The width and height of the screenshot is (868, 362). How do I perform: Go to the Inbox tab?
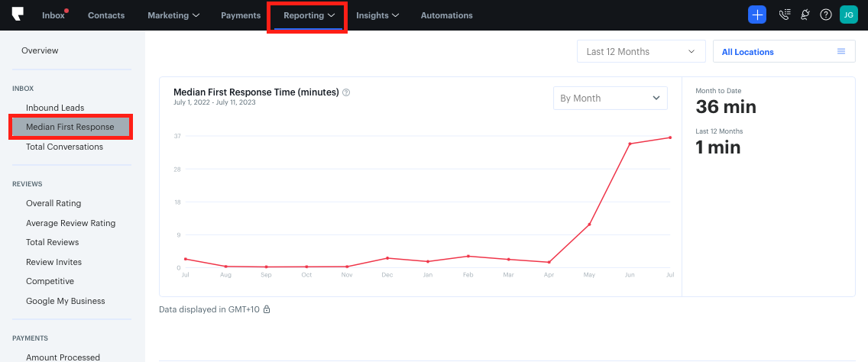point(53,15)
